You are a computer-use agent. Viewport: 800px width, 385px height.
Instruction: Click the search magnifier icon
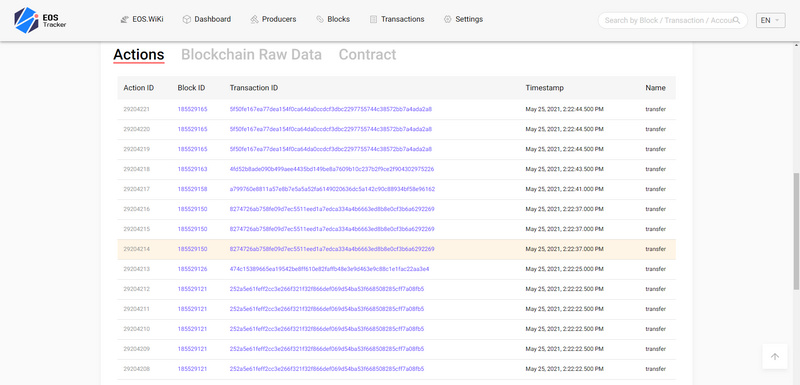736,20
